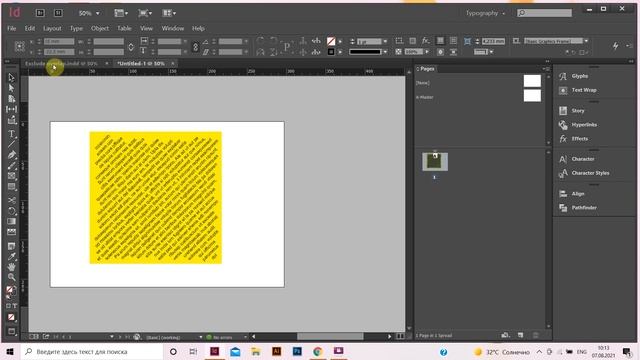Open the Align panel
Viewport: 640px width, 360px height.
tap(578, 194)
